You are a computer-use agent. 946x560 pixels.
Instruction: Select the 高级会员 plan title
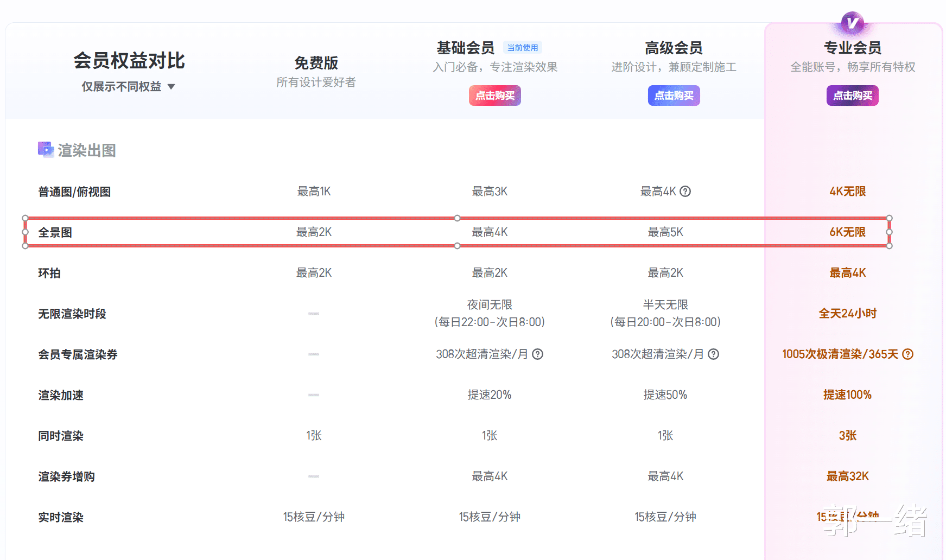pos(674,48)
